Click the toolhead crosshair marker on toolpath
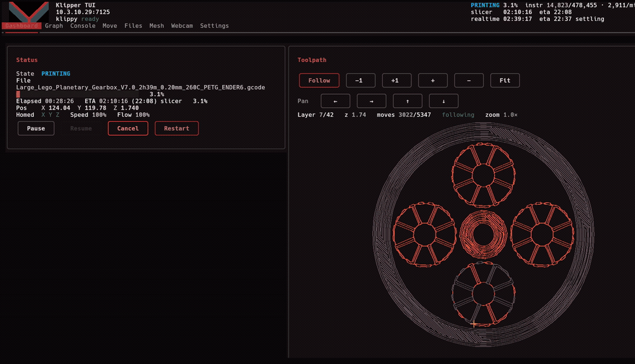Image resolution: width=635 pixels, height=364 pixels. [x=474, y=323]
